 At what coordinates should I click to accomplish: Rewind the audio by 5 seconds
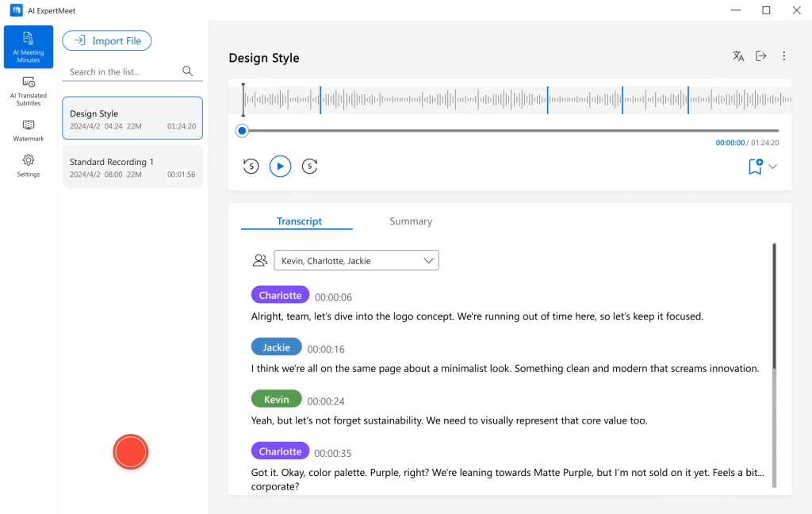click(x=251, y=166)
